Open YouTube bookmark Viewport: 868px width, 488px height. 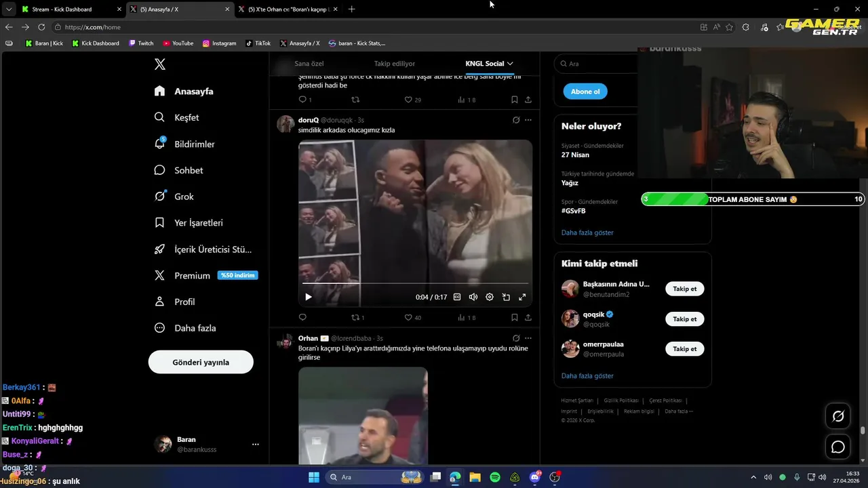tap(178, 43)
